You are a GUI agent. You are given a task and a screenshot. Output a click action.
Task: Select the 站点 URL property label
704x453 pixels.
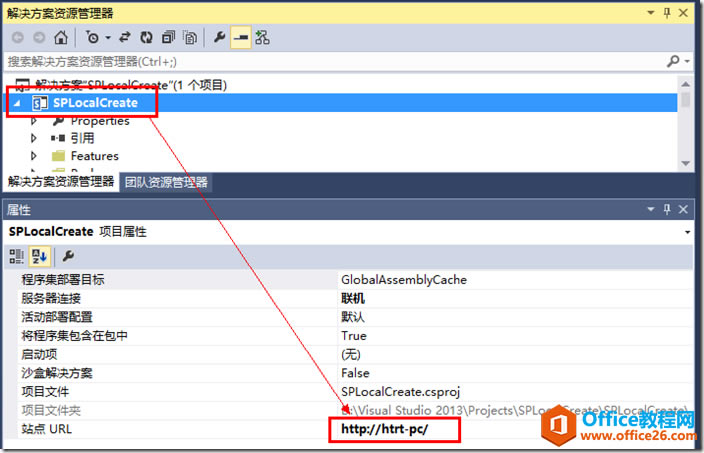click(x=47, y=429)
